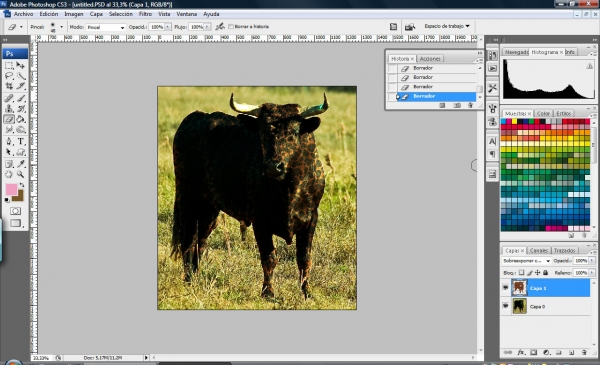Select the Paint Bucket tool
This screenshot has width=600, height=365.
tap(21, 119)
